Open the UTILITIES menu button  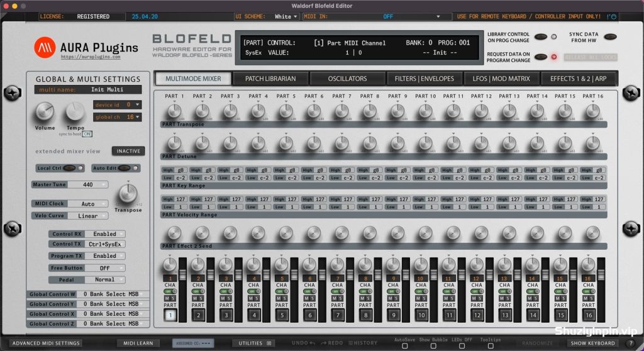253,343
